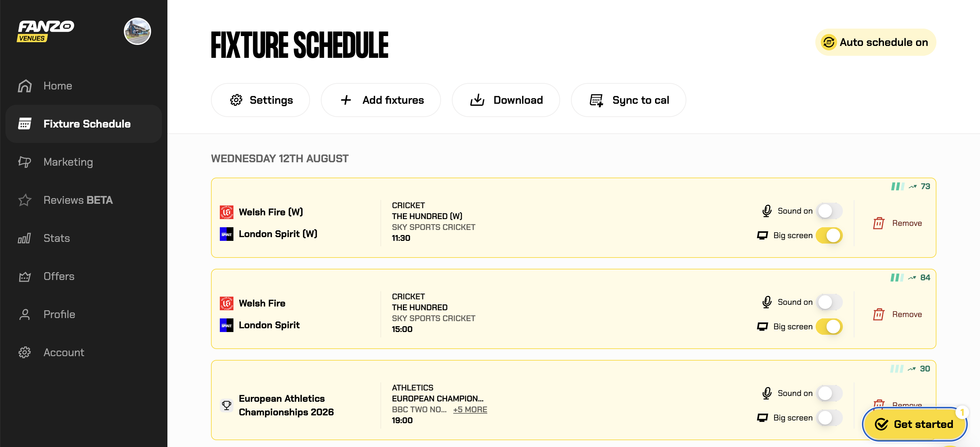Click the trophy icon for European Athletics
Screen dimensions: 980x447
click(226, 405)
